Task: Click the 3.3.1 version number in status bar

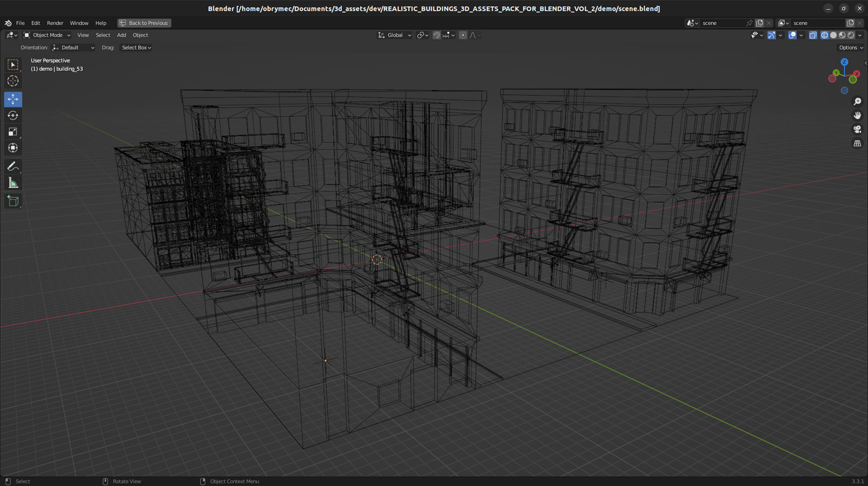Action: (858, 481)
